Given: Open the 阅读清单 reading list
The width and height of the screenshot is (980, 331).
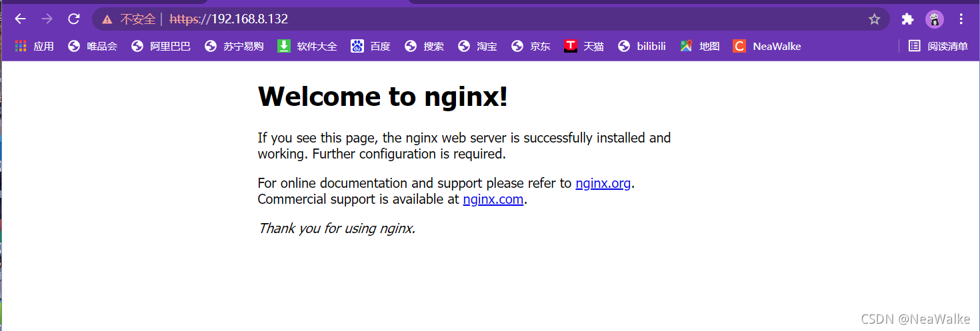Looking at the screenshot, I should click(x=939, y=46).
